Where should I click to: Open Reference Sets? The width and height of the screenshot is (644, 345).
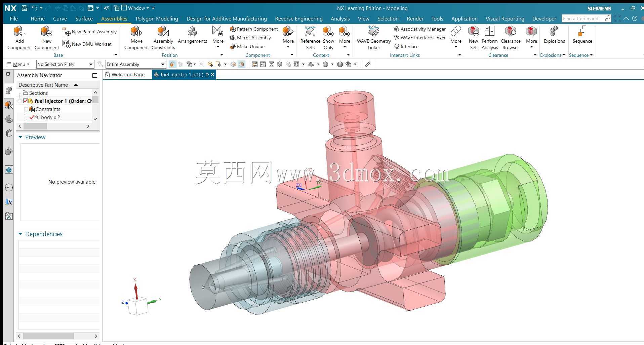(310, 38)
